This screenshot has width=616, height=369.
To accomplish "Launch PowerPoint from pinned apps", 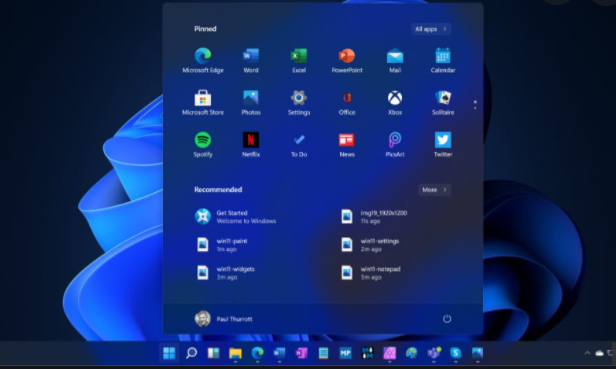I will [347, 61].
